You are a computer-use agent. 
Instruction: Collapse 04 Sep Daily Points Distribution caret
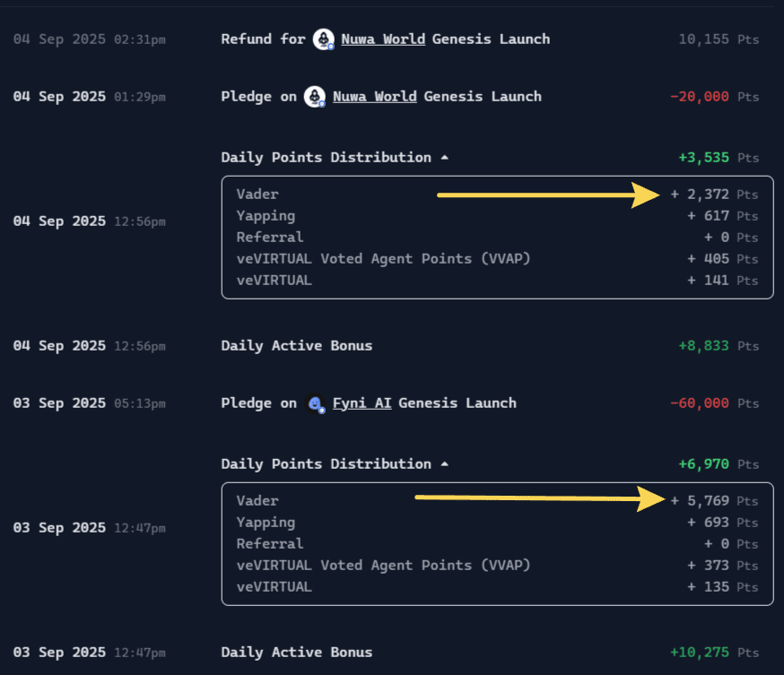[x=444, y=158]
